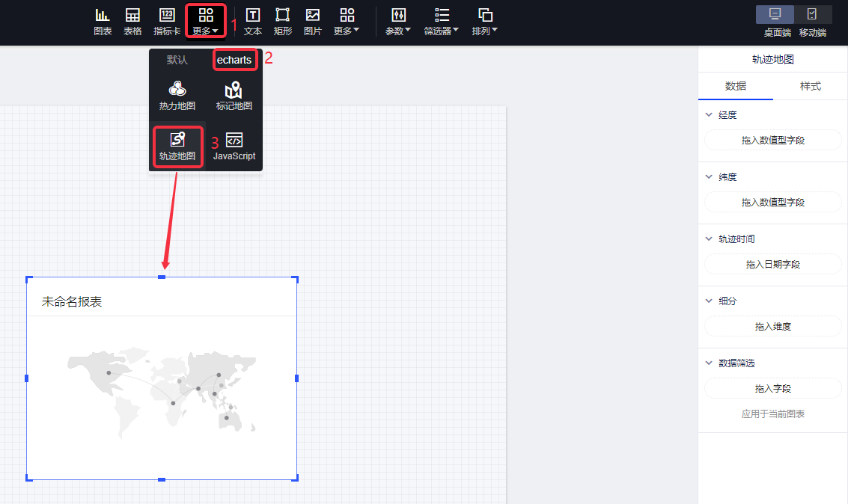The image size is (848, 504).
Task: Select the 表格 table icon
Action: [x=132, y=22]
